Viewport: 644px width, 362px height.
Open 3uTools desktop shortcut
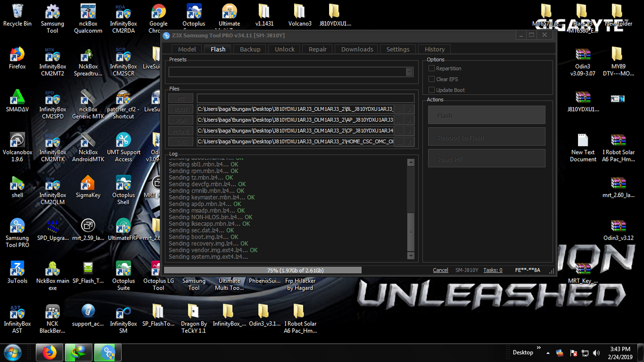tap(17, 273)
